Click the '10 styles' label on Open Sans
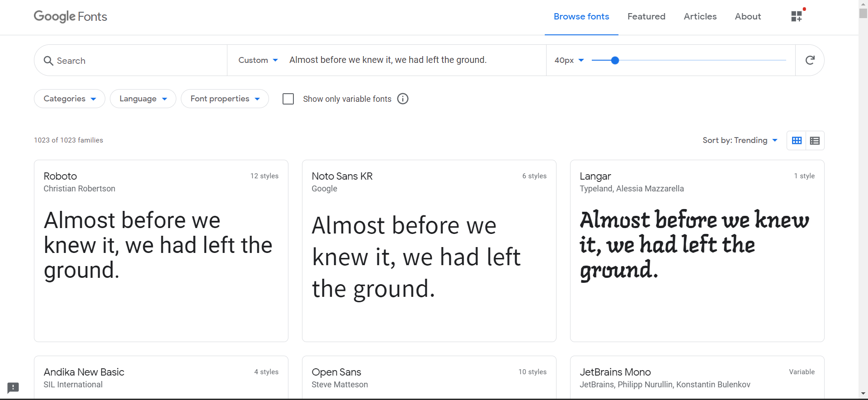This screenshot has height=400, width=868. pos(532,372)
